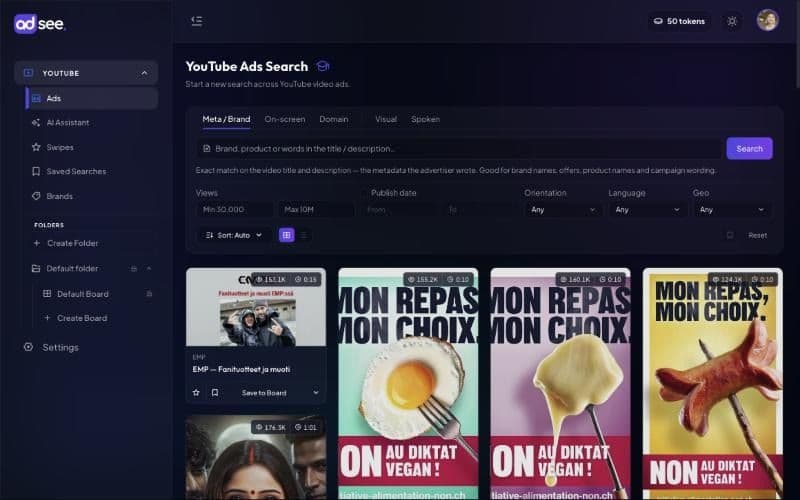Open the Sort: Auto dropdown

[x=233, y=235]
